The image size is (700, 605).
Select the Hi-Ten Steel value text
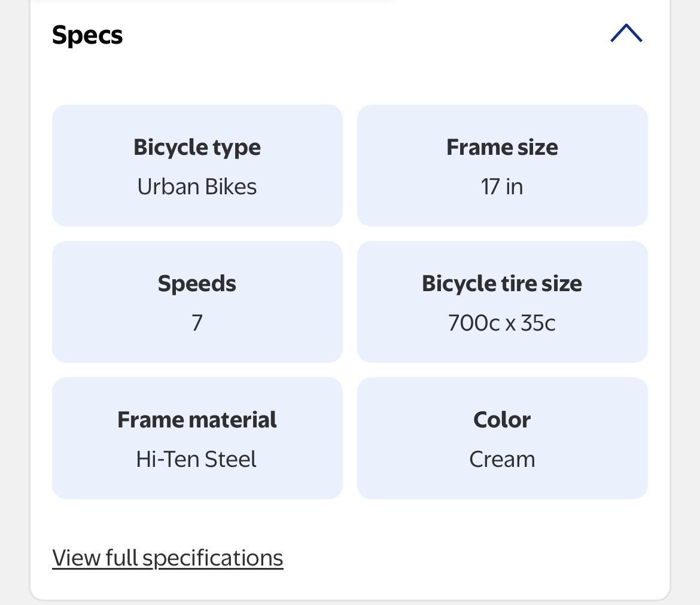197,459
